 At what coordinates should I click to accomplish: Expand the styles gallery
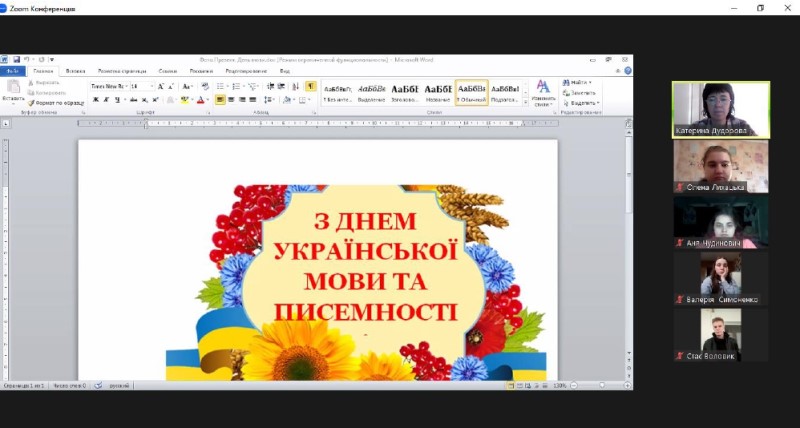(526, 103)
